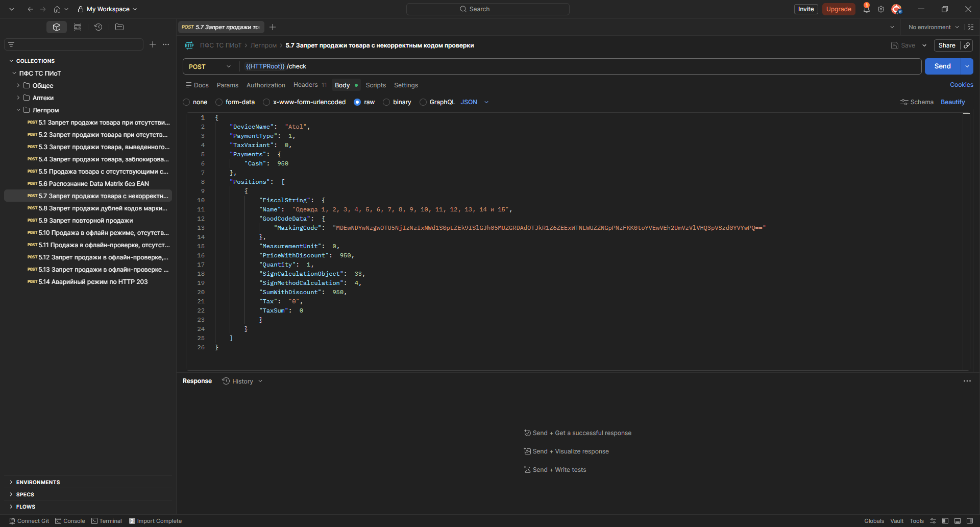This screenshot has height=527, width=980.
Task: Switch to the Settings request tab
Action: pyautogui.click(x=406, y=85)
